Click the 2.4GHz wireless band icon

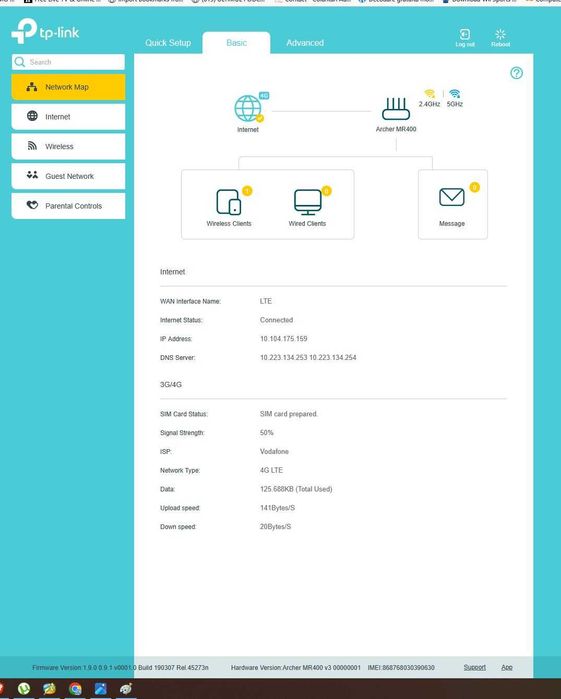(429, 94)
